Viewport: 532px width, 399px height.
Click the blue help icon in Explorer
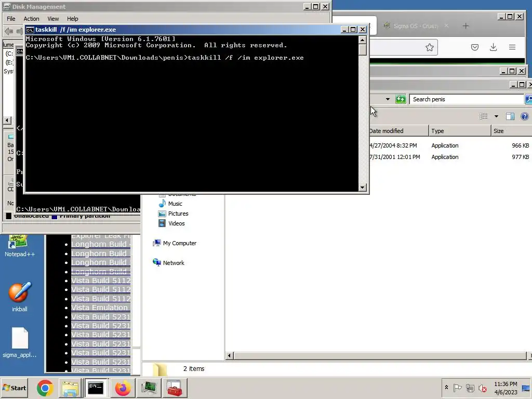(525, 116)
